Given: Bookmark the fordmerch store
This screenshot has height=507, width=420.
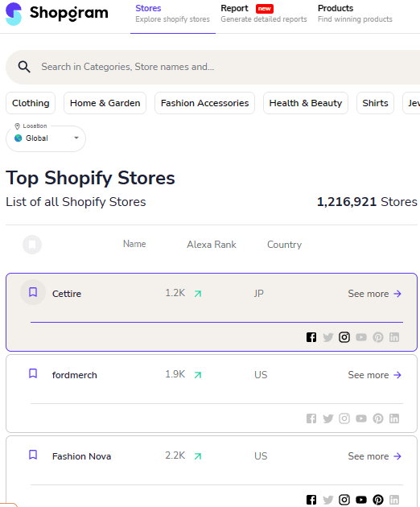Looking at the screenshot, I should pyautogui.click(x=33, y=373).
